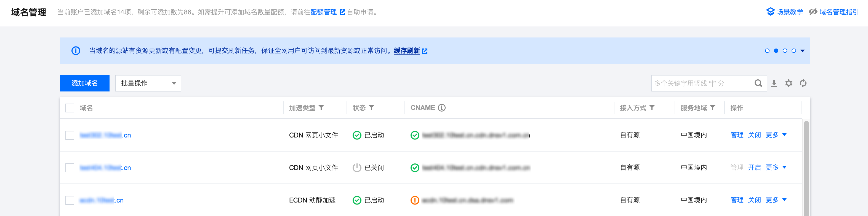
Task: Click the CNAME info icon in header
Action: 441,108
